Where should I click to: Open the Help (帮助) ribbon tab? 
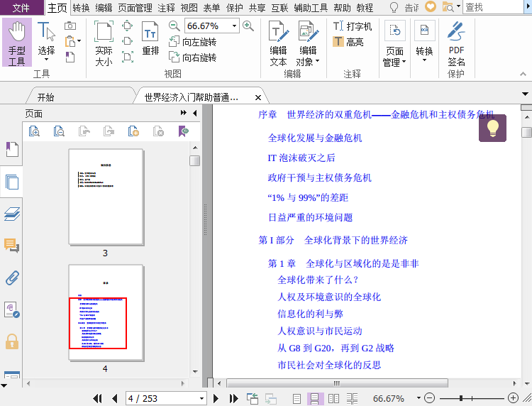(343, 8)
